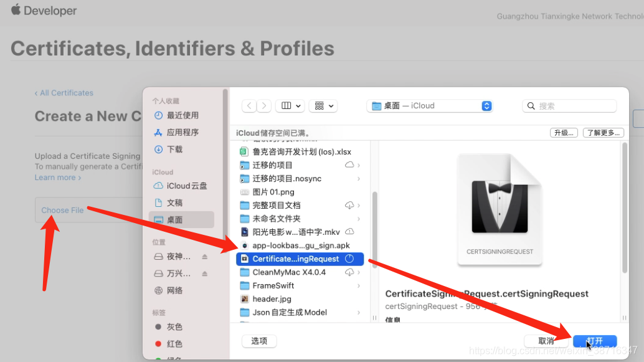Click the All Certificates link
Screen dimensions: 644x362
[64, 93]
